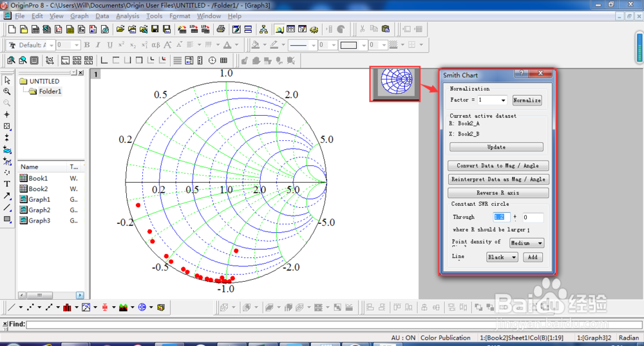This screenshot has width=644, height=346.
Task: Select Graph2 in Project Explorer list
Action: 39,210
